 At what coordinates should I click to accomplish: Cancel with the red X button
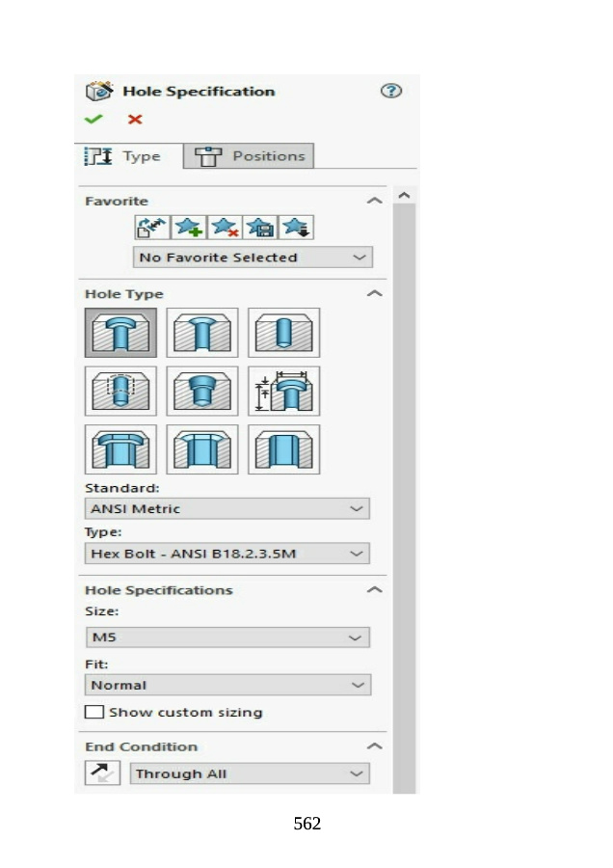pyautogui.click(x=135, y=120)
